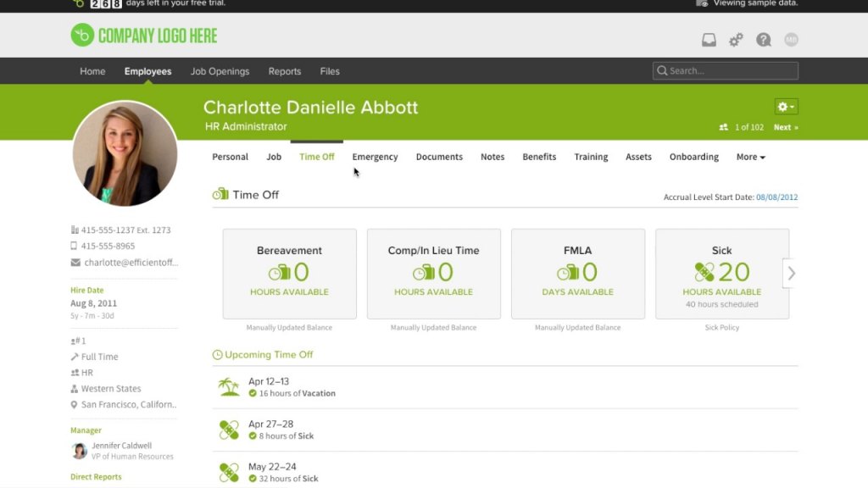Click the Time Off leaf header icon

pos(221,194)
